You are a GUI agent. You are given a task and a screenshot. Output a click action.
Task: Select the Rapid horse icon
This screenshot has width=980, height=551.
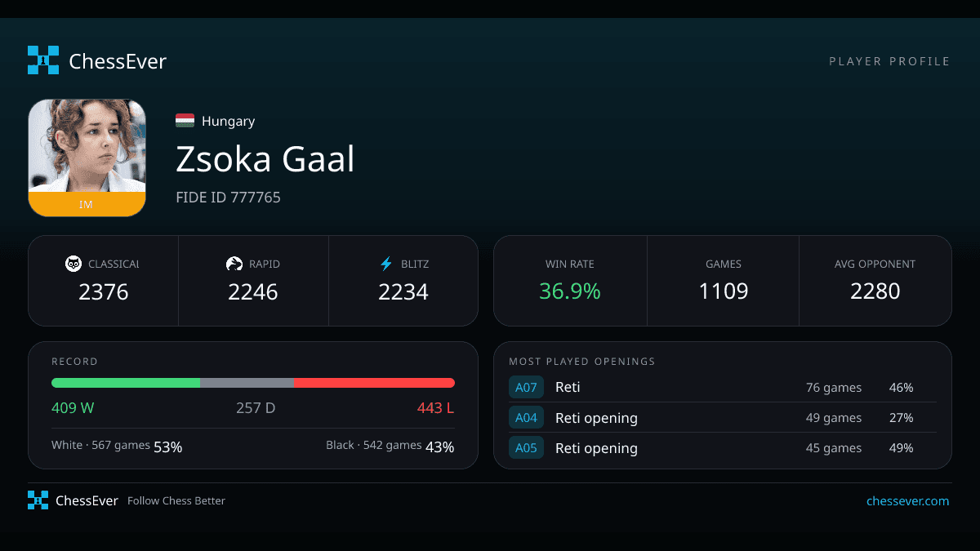click(x=234, y=264)
